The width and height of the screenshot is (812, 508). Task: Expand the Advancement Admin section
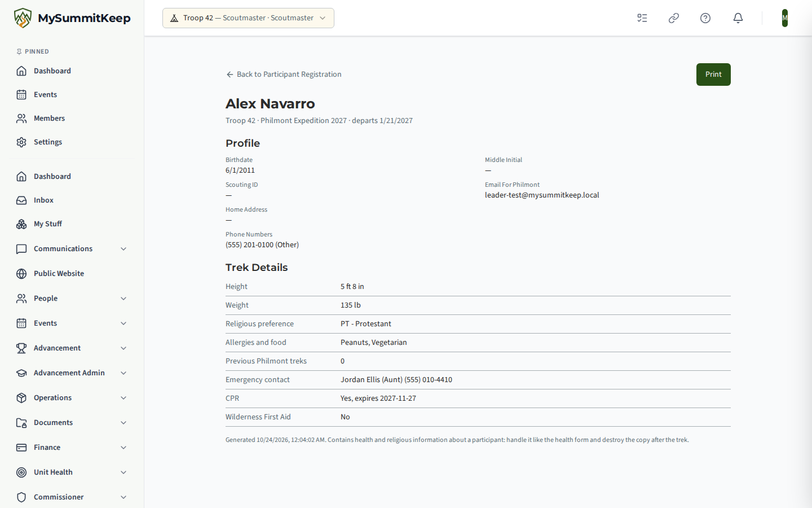click(72, 373)
